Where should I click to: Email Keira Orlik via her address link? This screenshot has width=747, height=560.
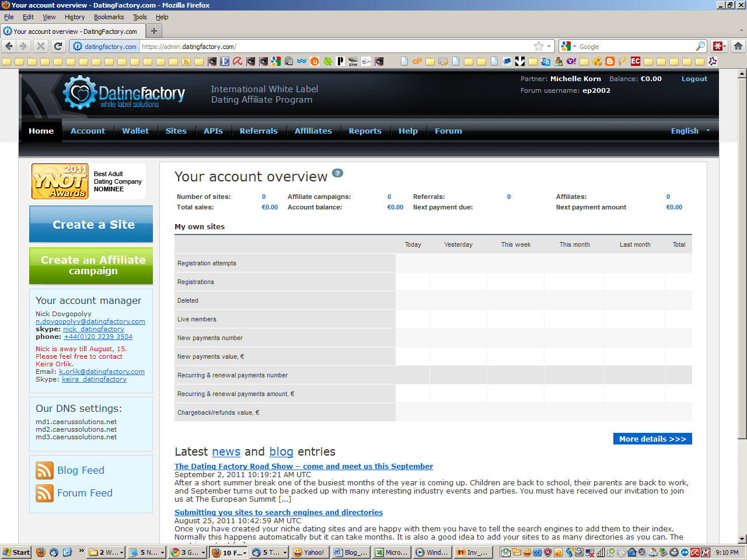point(101,371)
